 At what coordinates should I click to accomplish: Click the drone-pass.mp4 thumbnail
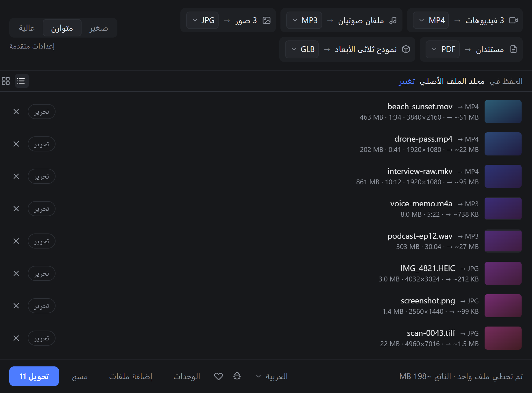(503, 144)
